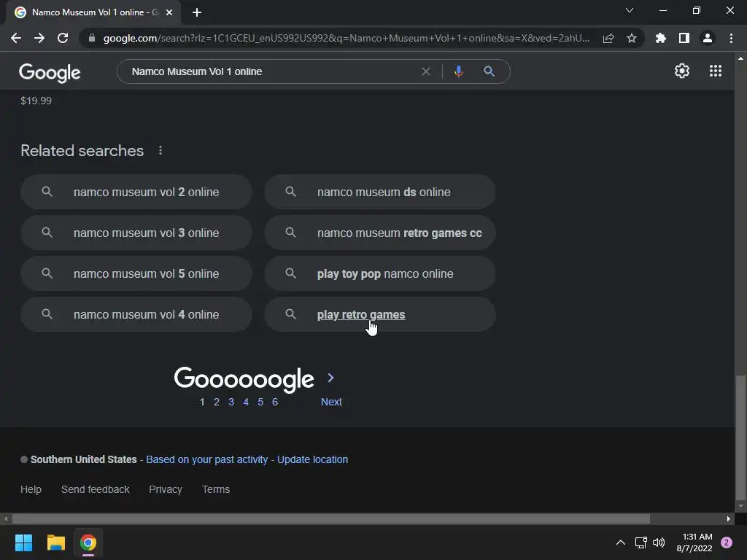Search play toy pop namco online

[x=380, y=274]
